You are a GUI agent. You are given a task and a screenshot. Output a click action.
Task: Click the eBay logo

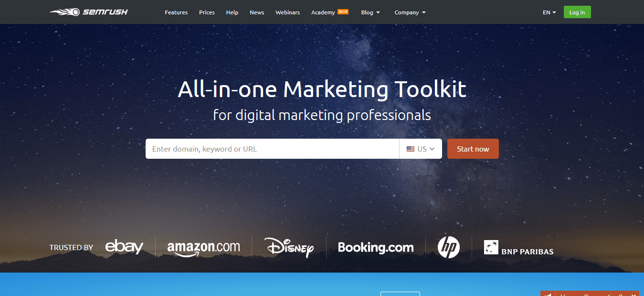point(124,247)
